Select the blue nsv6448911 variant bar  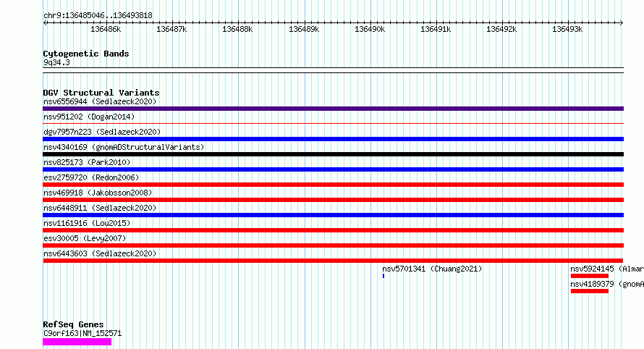click(x=333, y=215)
